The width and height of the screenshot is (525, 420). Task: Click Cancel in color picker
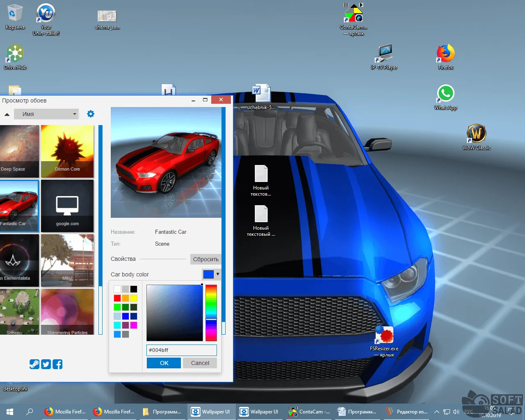(200, 363)
